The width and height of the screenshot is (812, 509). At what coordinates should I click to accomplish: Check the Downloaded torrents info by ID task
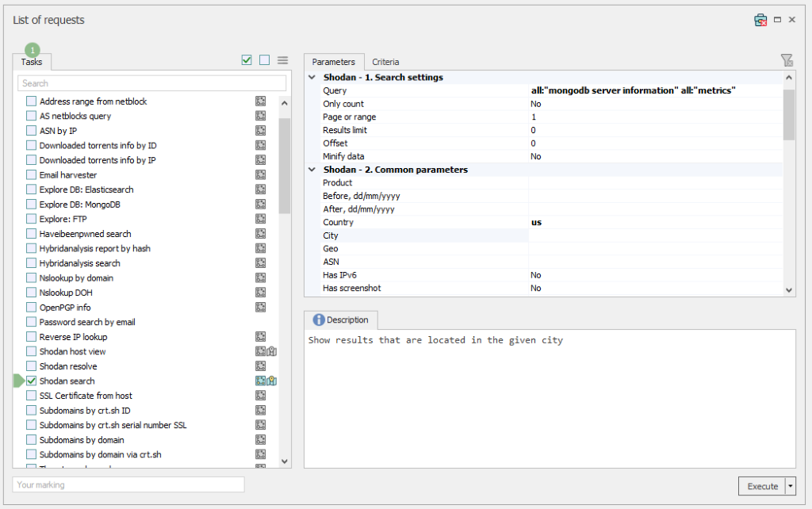(x=32, y=145)
